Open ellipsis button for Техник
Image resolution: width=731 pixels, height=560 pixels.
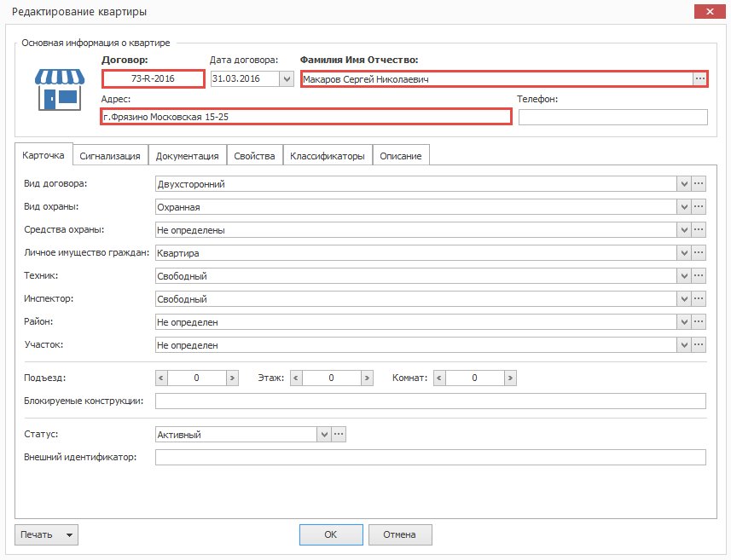699,276
